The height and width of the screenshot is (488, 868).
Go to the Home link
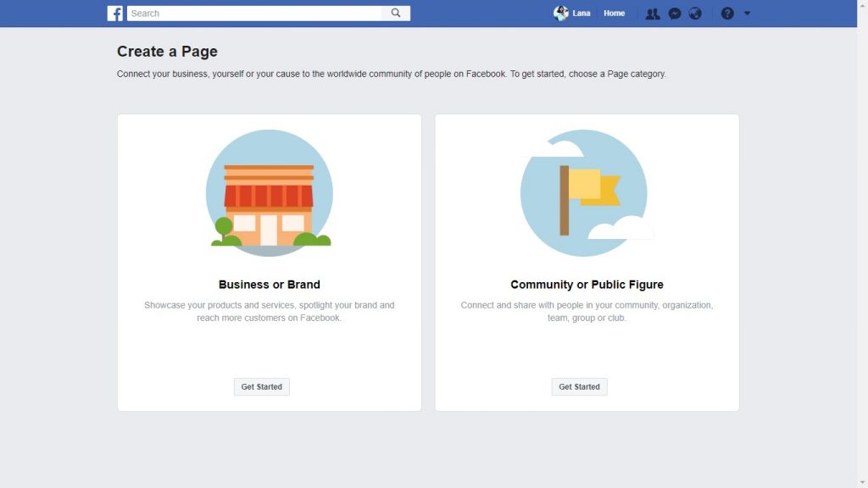(614, 14)
